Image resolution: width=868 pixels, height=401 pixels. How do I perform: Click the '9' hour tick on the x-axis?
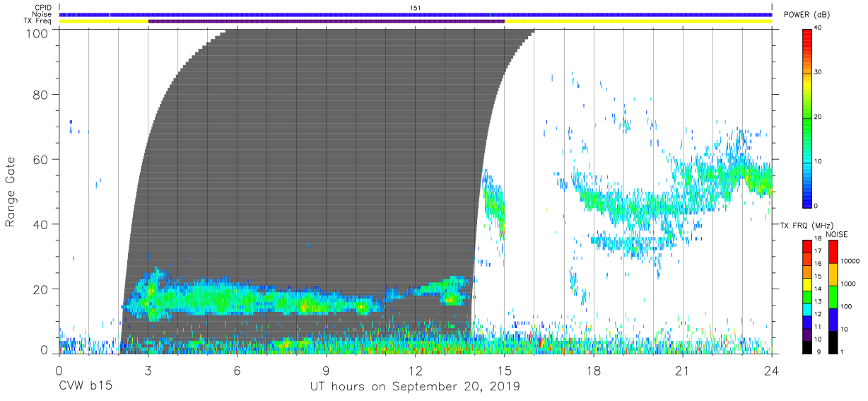327,371
